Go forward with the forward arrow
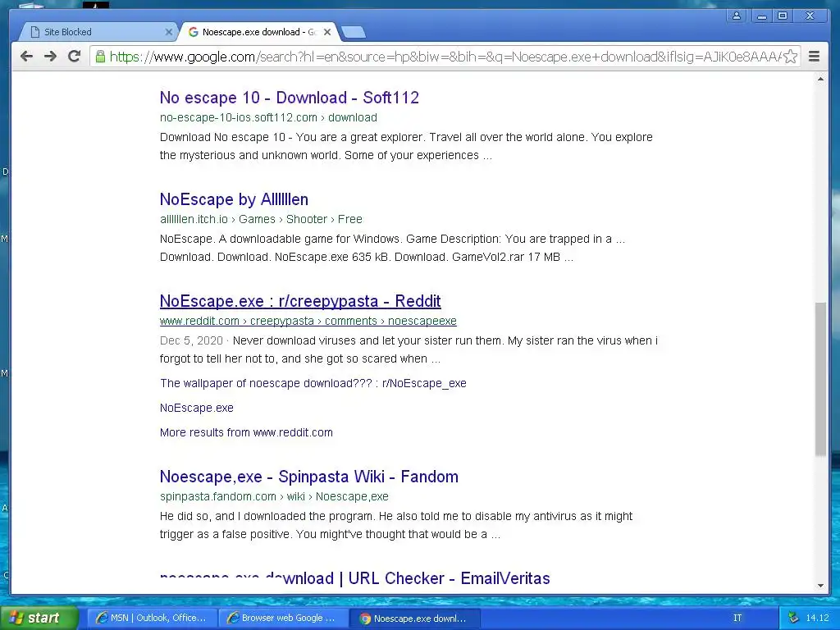 50,57
